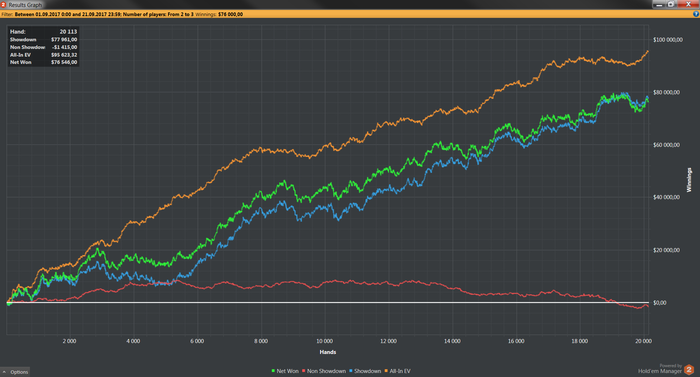This screenshot has width=700, height=377.
Task: Click the filter description text
Action: pos(104,14)
